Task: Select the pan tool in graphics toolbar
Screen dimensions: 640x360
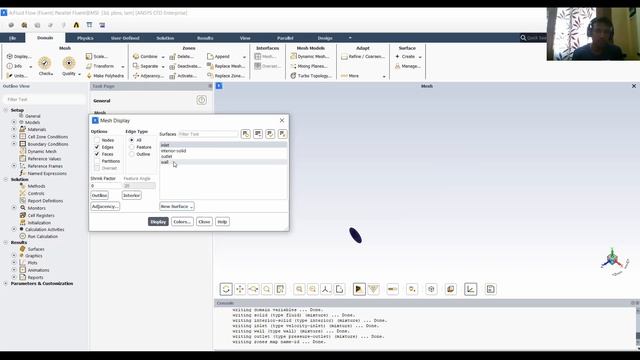Action: (240, 289)
